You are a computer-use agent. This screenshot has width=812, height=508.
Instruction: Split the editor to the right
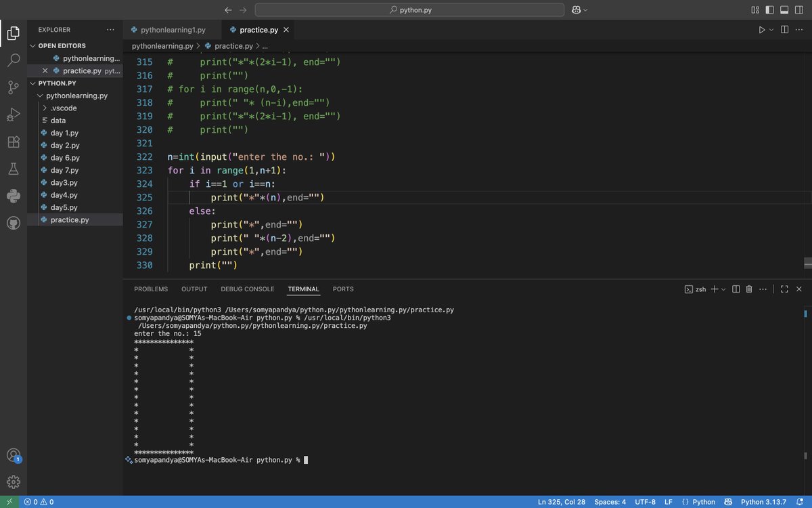pyautogui.click(x=785, y=30)
